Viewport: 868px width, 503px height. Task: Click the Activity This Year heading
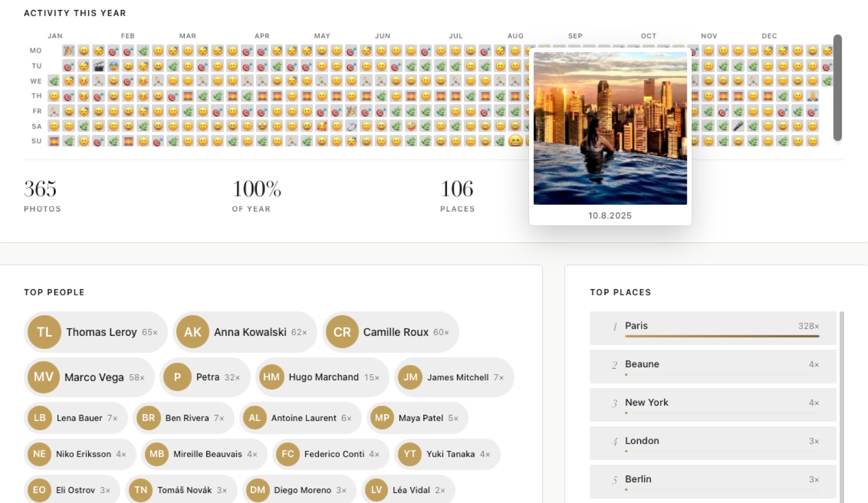pyautogui.click(x=75, y=13)
